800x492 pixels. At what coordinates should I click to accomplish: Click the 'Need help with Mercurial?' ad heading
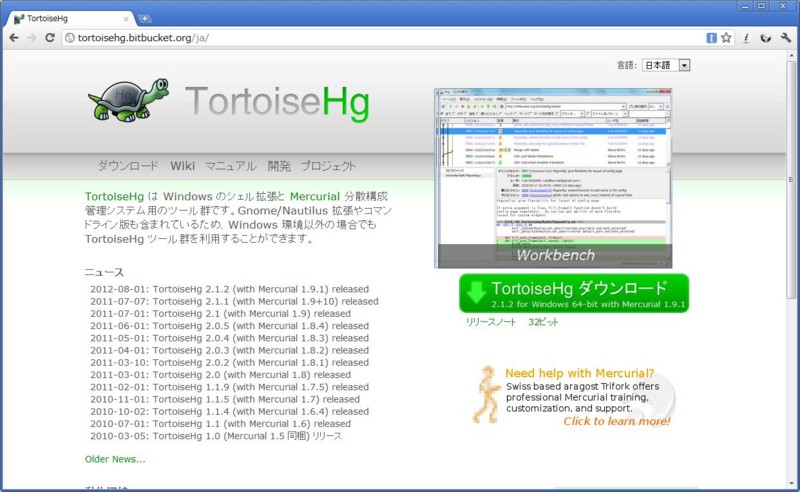[x=579, y=373]
